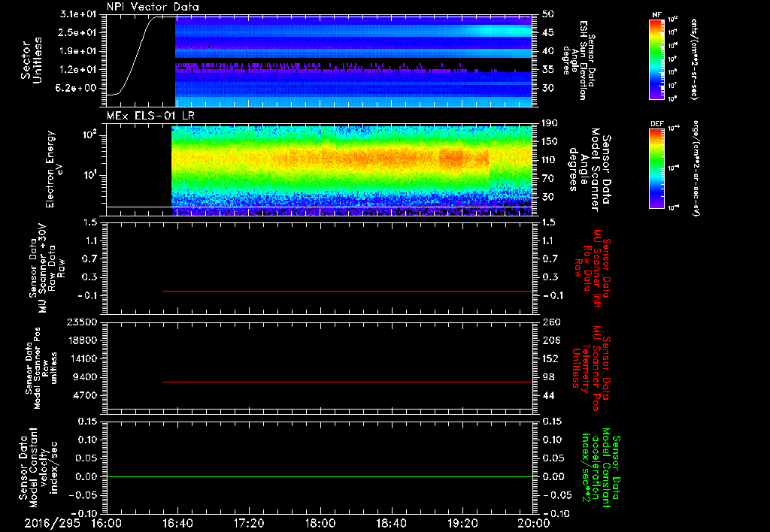Click the "Model Scanner Angle degrees" axis label

589,170
